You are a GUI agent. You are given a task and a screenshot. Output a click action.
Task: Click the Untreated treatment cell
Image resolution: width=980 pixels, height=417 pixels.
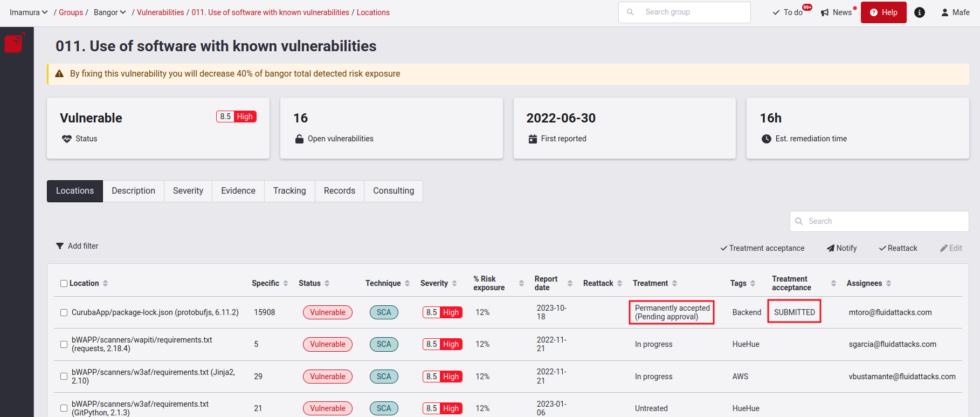point(651,408)
